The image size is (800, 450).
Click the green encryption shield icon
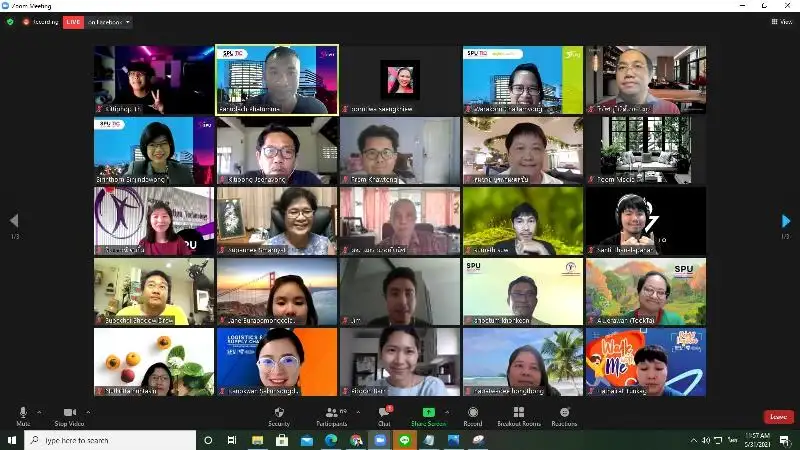(11, 21)
